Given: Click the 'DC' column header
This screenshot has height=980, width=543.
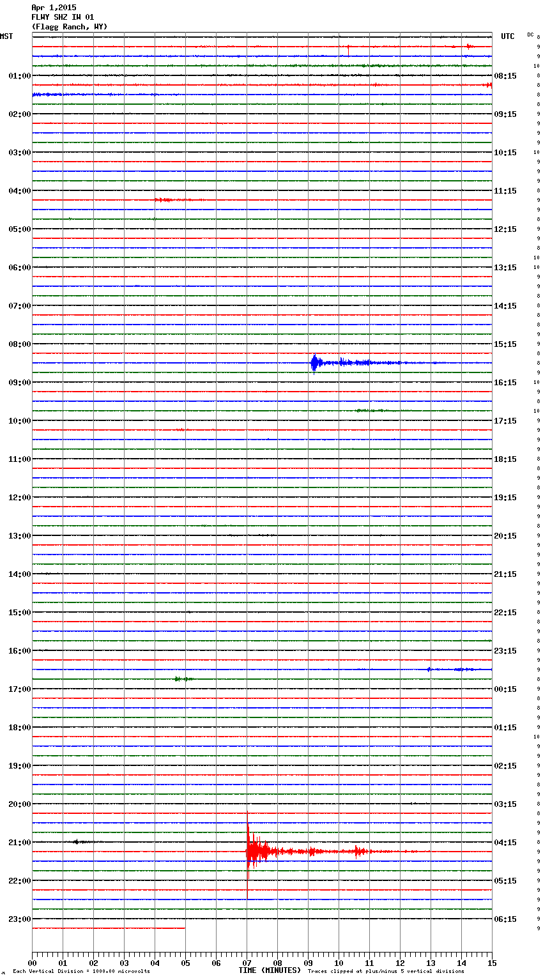Looking at the screenshot, I should (530, 34).
